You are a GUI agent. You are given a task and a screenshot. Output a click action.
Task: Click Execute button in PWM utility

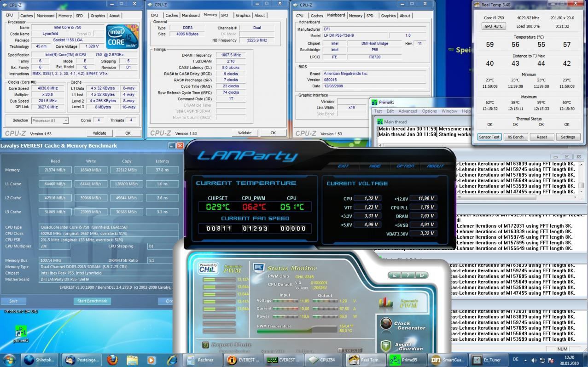[x=350, y=350]
